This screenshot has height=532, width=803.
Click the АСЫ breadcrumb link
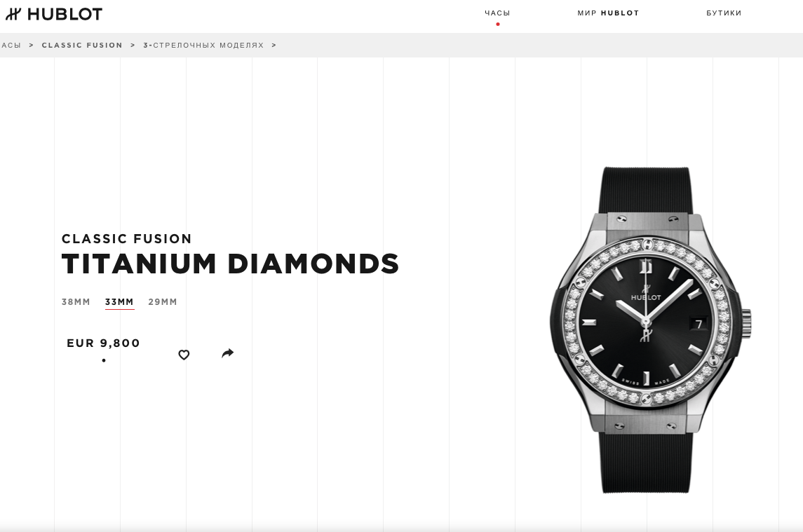[11, 45]
